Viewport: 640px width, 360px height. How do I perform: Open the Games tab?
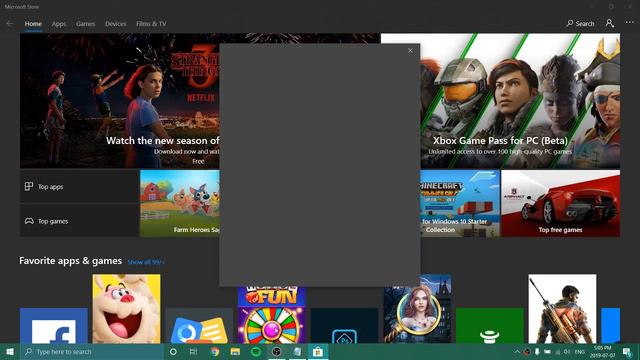tap(85, 24)
